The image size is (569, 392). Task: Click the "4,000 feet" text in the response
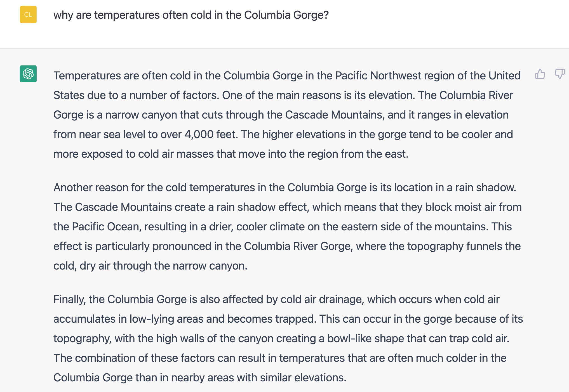(x=211, y=134)
